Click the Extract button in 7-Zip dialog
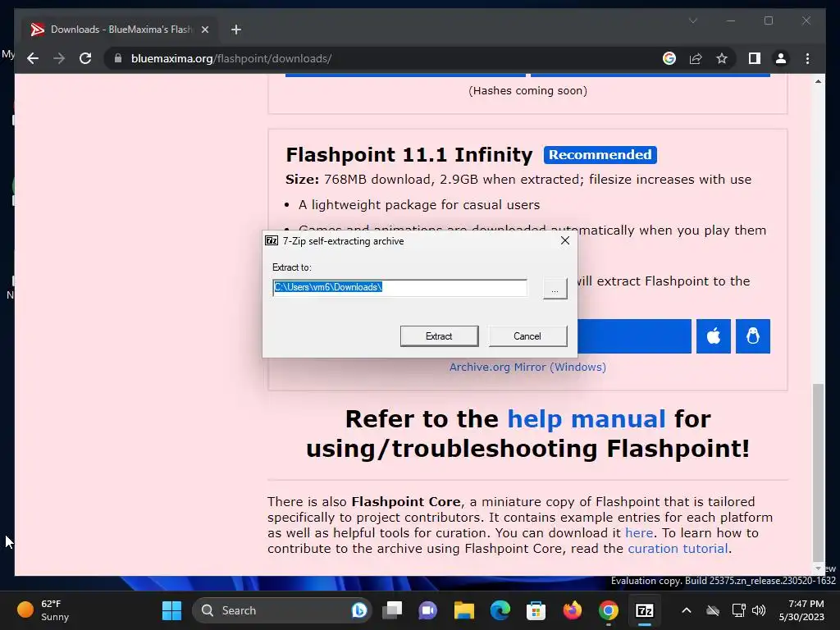This screenshot has width=840, height=630. coord(439,336)
